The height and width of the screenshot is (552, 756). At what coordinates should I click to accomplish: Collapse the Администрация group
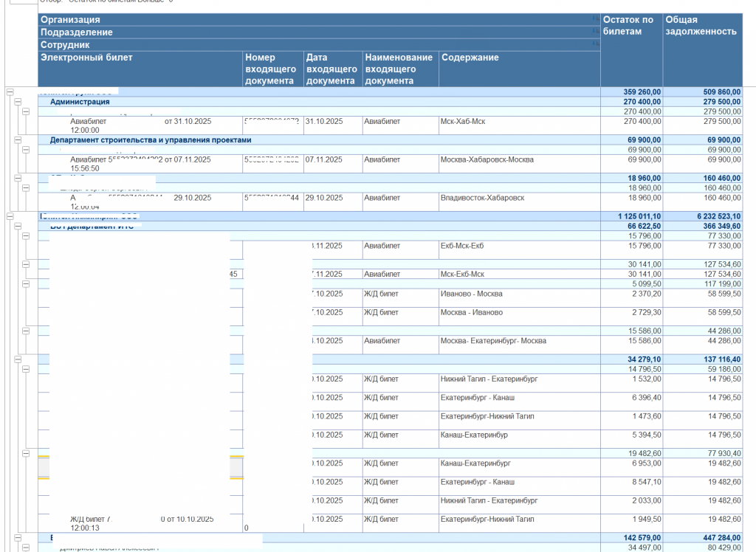click(x=18, y=102)
